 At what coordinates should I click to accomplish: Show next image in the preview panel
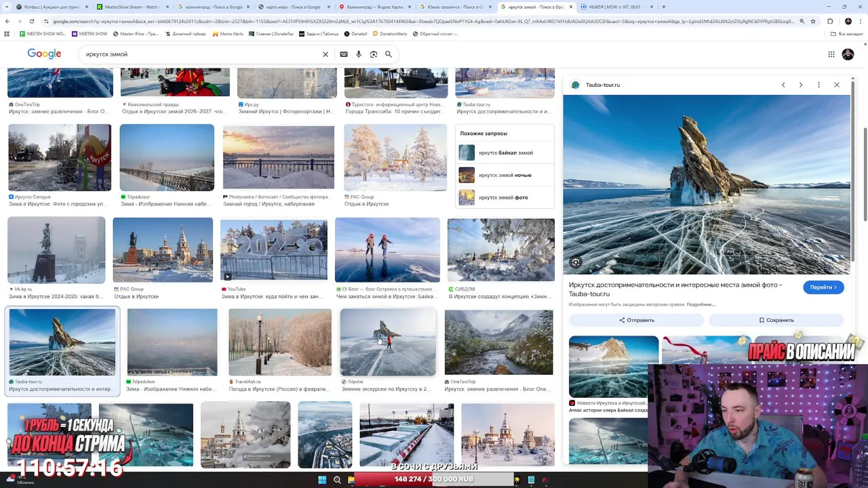(x=801, y=85)
